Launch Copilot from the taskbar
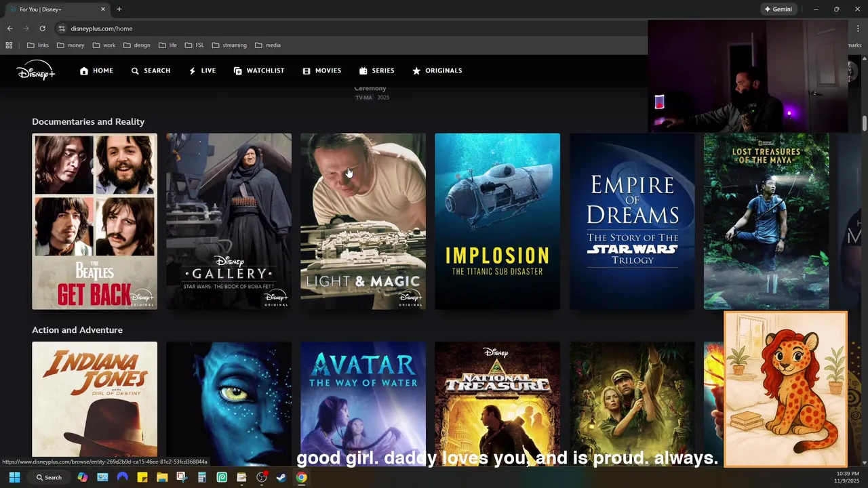The image size is (868, 488). [x=83, y=477]
